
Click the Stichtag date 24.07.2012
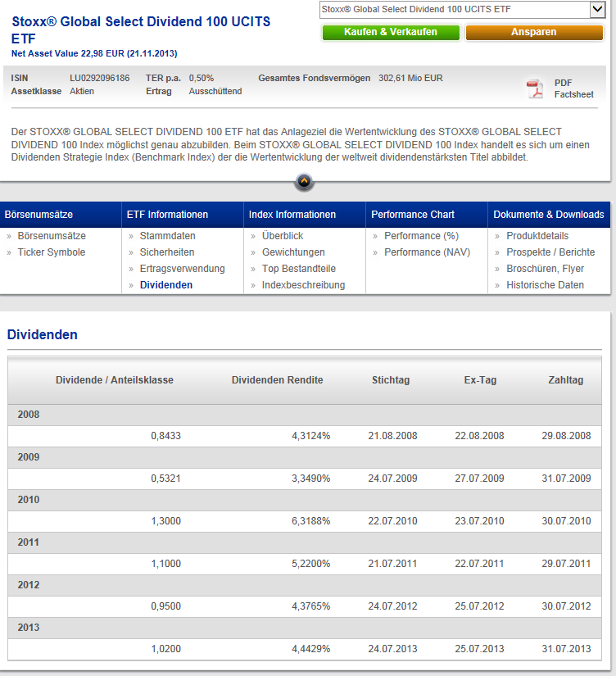tap(392, 606)
